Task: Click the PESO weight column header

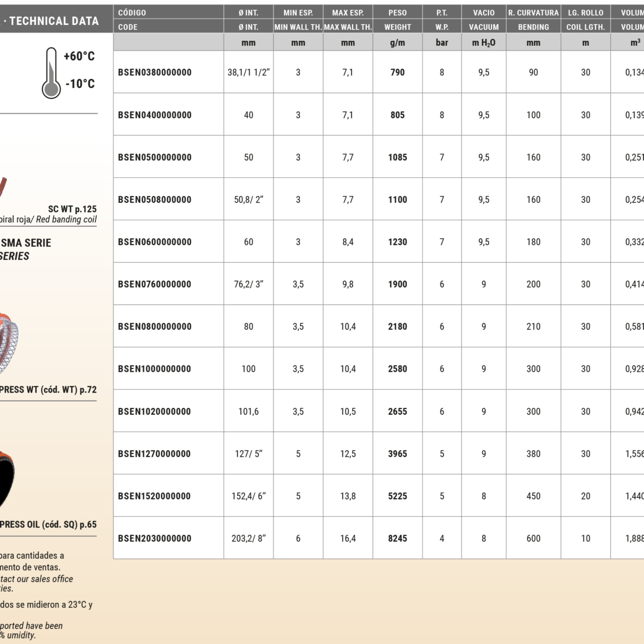Action: [397, 12]
